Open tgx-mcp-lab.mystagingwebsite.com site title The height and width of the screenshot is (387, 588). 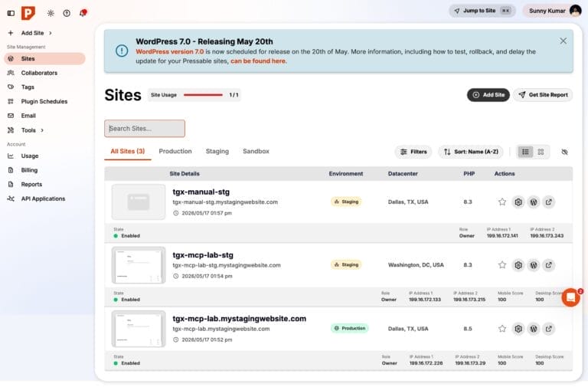tap(239, 319)
